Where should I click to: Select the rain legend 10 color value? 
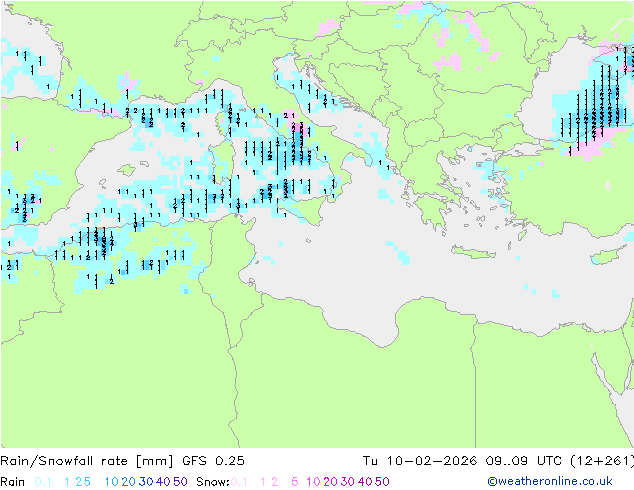pyautogui.click(x=111, y=482)
